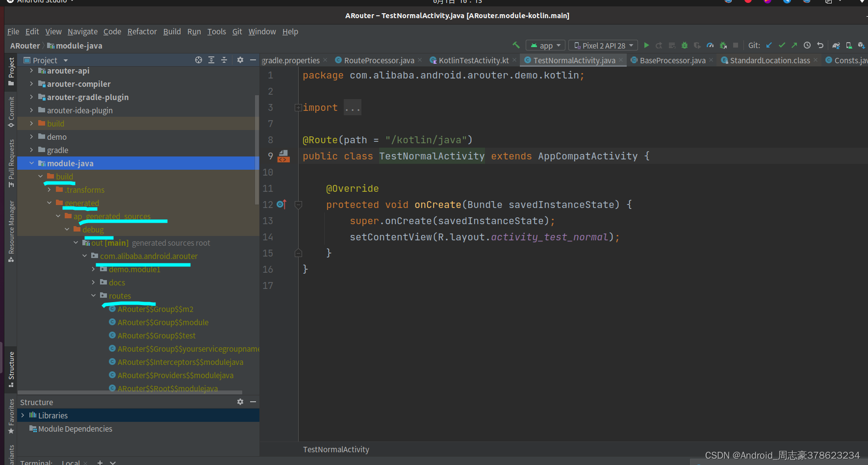Hide the Project panel with minus icon
Screen dimensions: 868x465
(253, 60)
